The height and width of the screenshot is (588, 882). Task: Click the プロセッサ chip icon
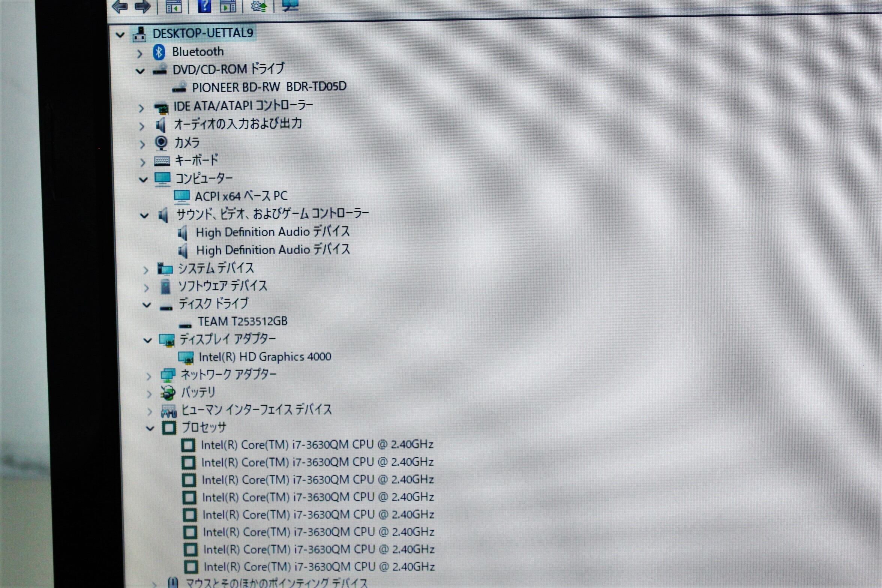[169, 428]
